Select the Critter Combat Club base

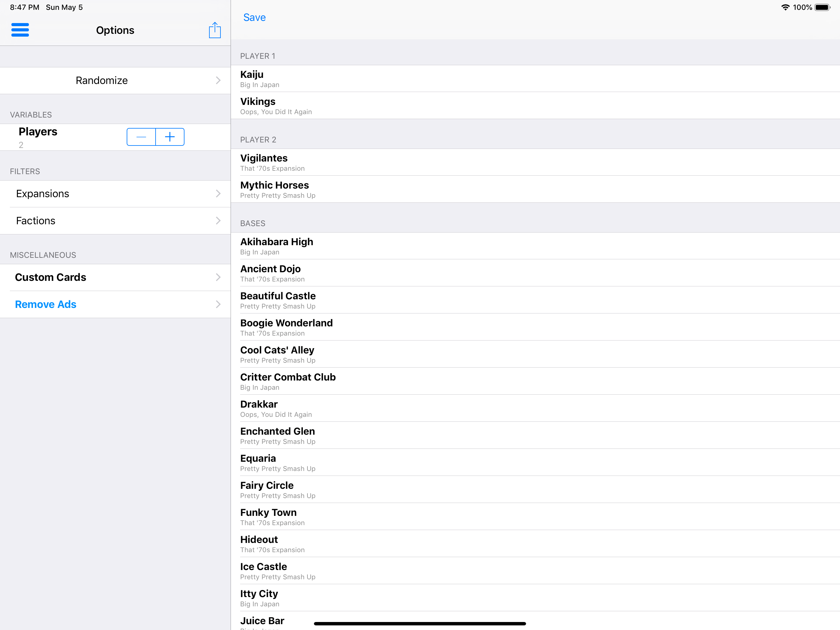(535, 381)
